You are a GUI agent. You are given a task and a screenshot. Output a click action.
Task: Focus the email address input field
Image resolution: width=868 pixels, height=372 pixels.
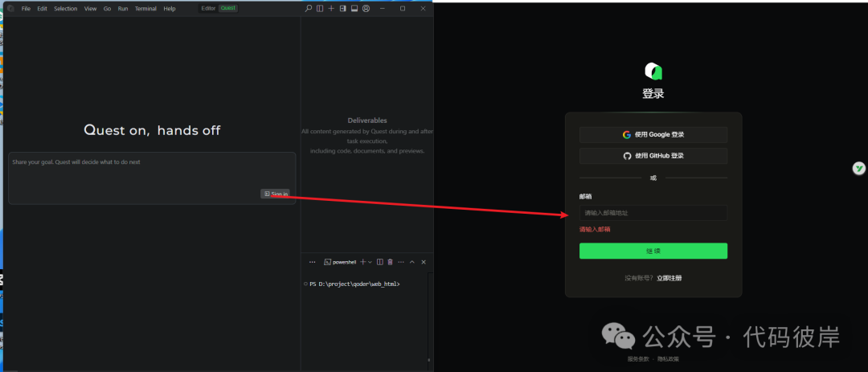click(653, 213)
